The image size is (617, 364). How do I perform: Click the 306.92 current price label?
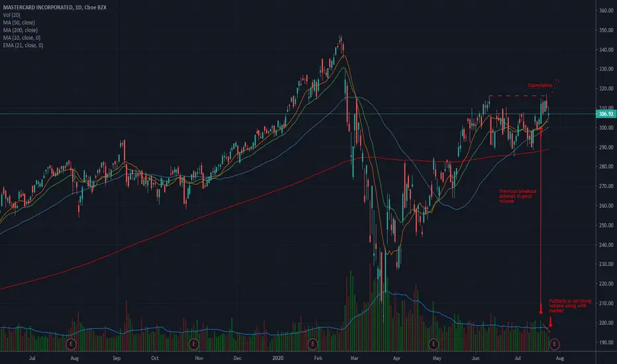606,114
